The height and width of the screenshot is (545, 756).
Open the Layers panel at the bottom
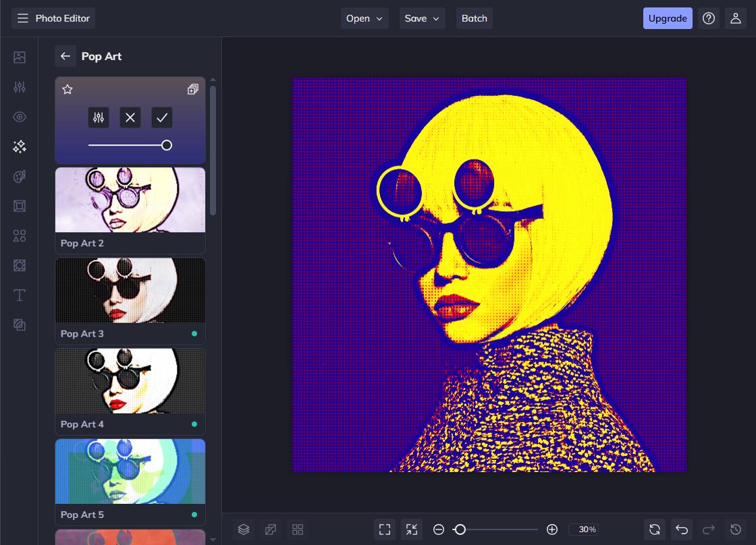[244, 529]
